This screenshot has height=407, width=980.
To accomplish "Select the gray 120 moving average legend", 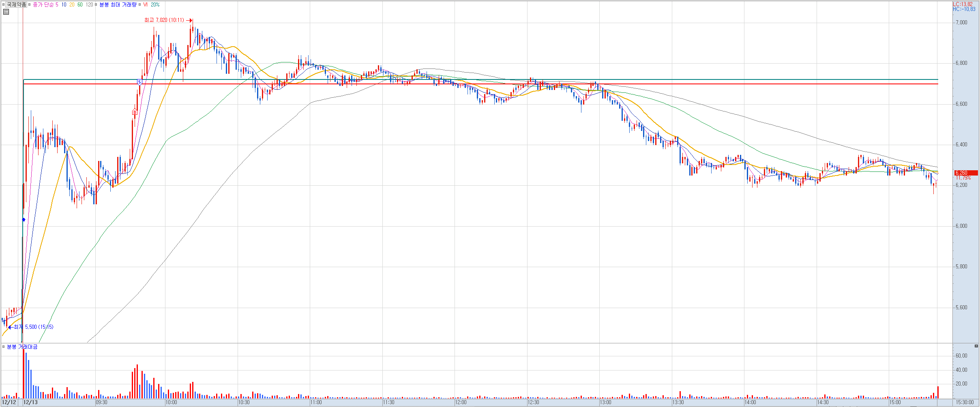I will click(89, 4).
